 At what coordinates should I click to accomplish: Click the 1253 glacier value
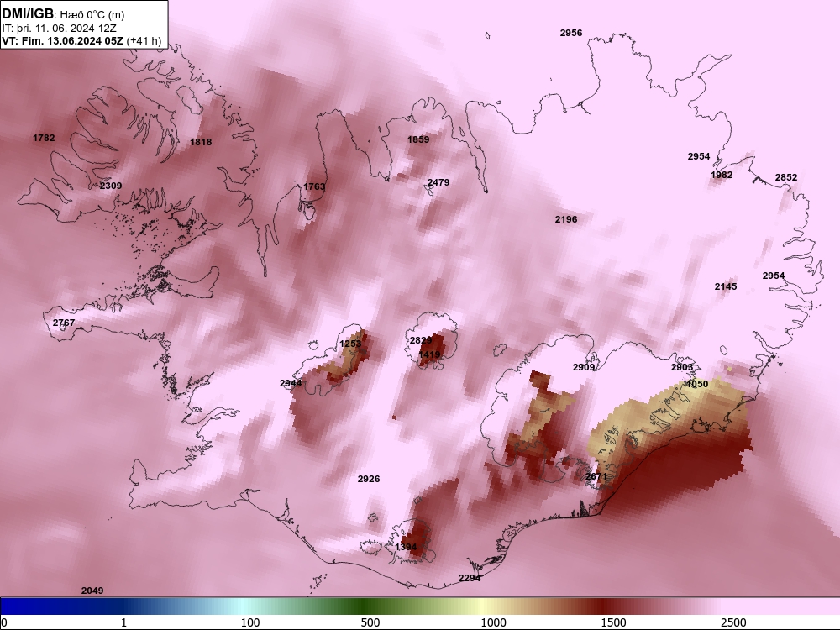tap(350, 344)
